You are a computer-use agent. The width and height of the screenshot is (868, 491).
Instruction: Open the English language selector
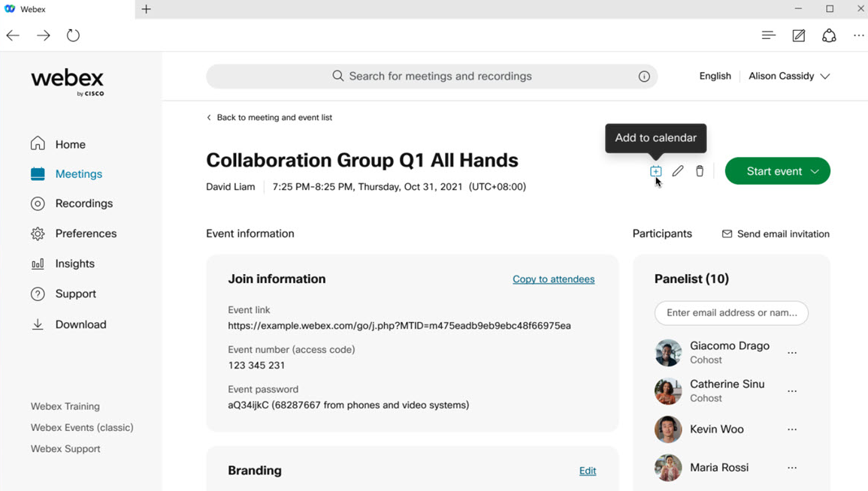click(x=715, y=76)
